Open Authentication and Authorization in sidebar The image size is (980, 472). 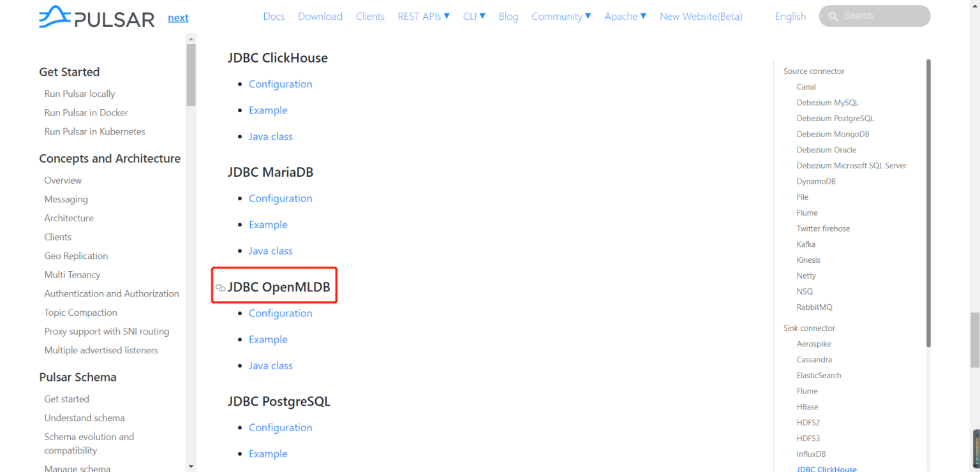click(x=112, y=293)
